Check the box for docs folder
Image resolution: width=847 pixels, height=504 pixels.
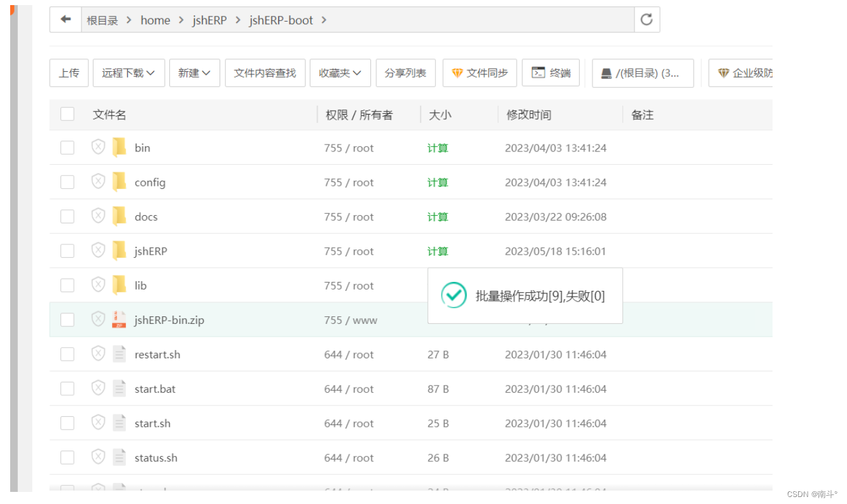pyautogui.click(x=67, y=216)
